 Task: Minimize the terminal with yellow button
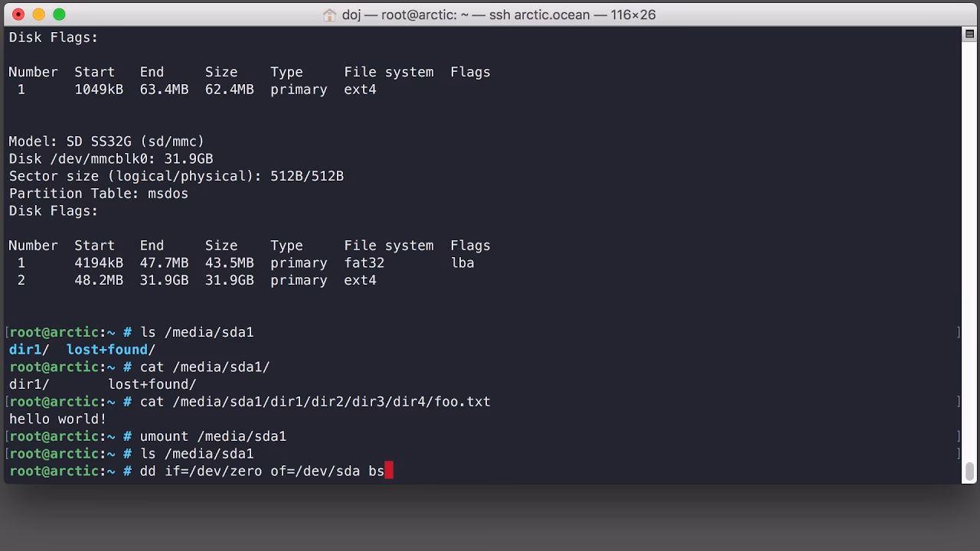[x=39, y=15]
